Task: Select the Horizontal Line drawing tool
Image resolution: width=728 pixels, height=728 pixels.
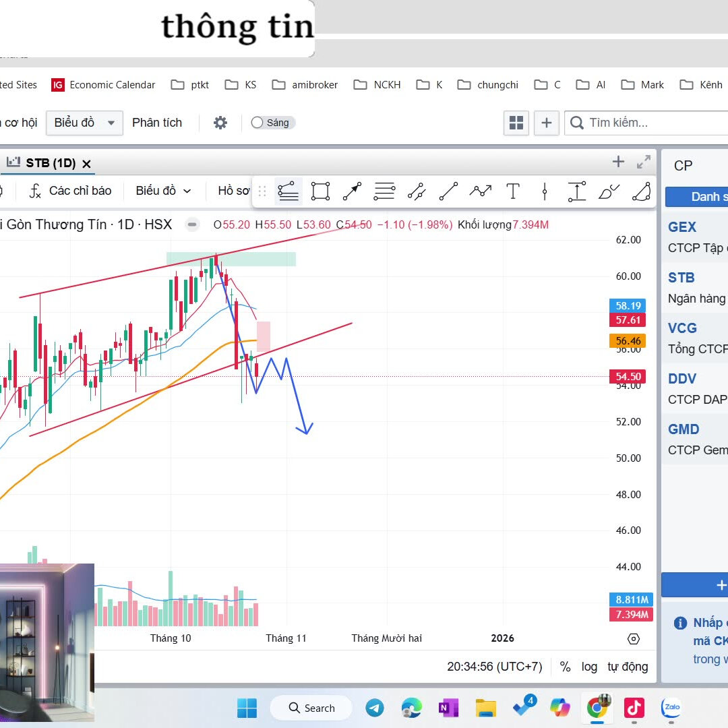Action: click(x=384, y=191)
